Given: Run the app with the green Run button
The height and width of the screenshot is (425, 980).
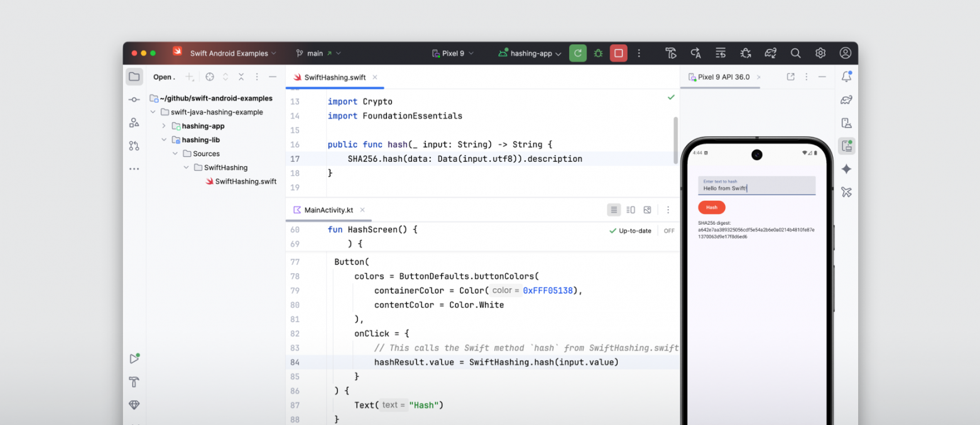Looking at the screenshot, I should click(x=577, y=53).
